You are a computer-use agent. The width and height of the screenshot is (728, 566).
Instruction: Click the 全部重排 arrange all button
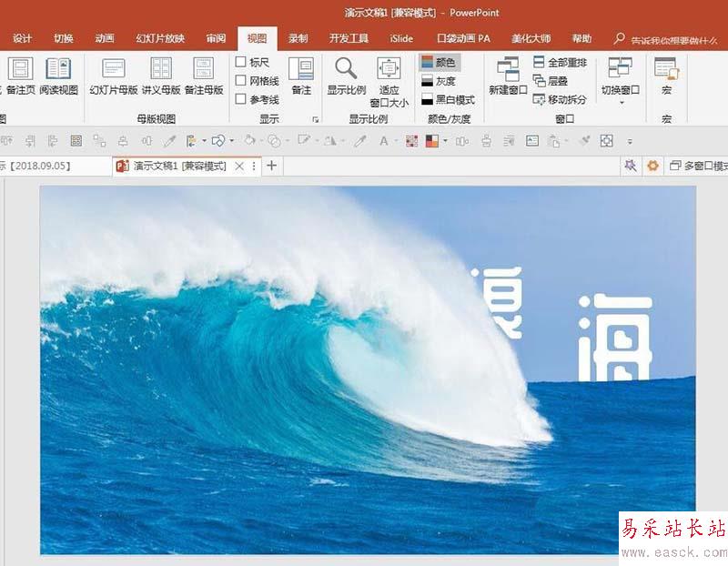[x=560, y=62]
